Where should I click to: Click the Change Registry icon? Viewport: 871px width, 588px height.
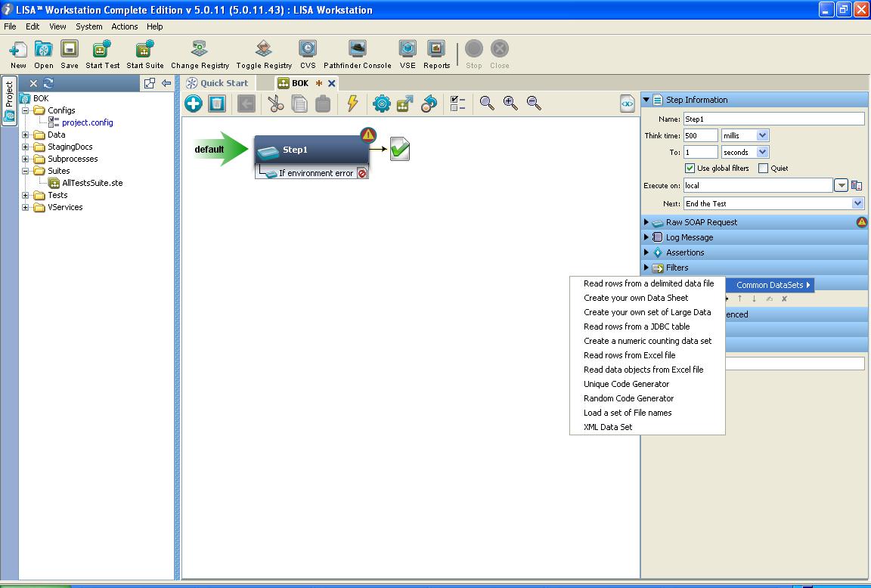tap(200, 49)
